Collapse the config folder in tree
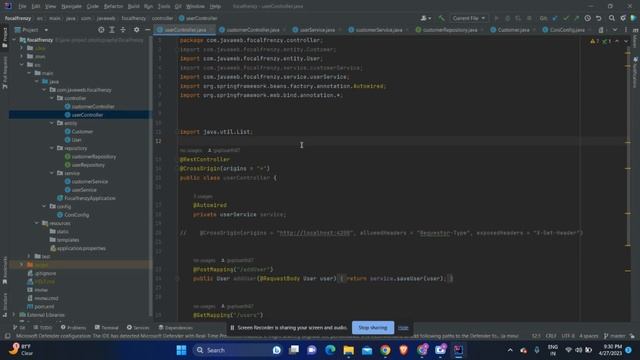This screenshot has height=360, width=640. 44,207
